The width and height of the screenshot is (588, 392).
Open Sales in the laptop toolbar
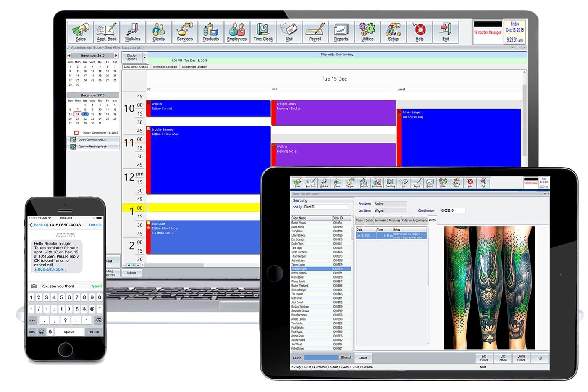(80, 32)
